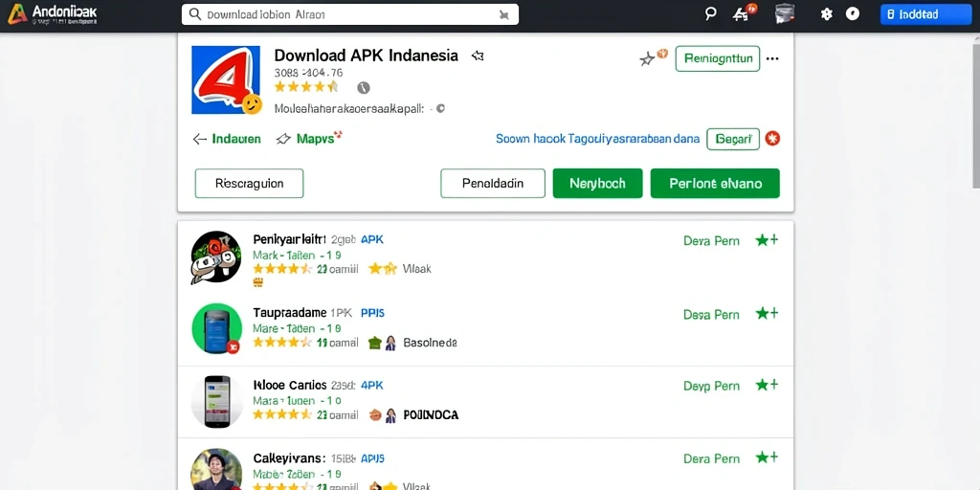Clear the search box with X icon
The height and width of the screenshot is (490, 980).
pyautogui.click(x=503, y=15)
